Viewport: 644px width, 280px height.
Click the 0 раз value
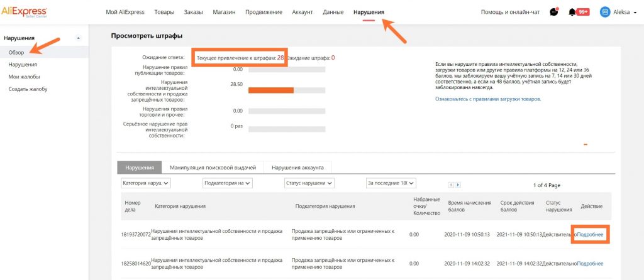coord(236,126)
